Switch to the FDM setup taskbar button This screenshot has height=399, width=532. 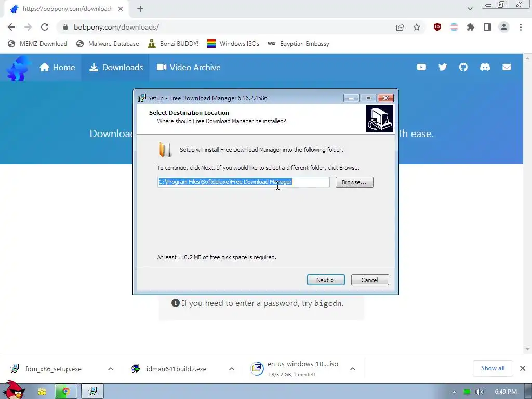point(92,392)
